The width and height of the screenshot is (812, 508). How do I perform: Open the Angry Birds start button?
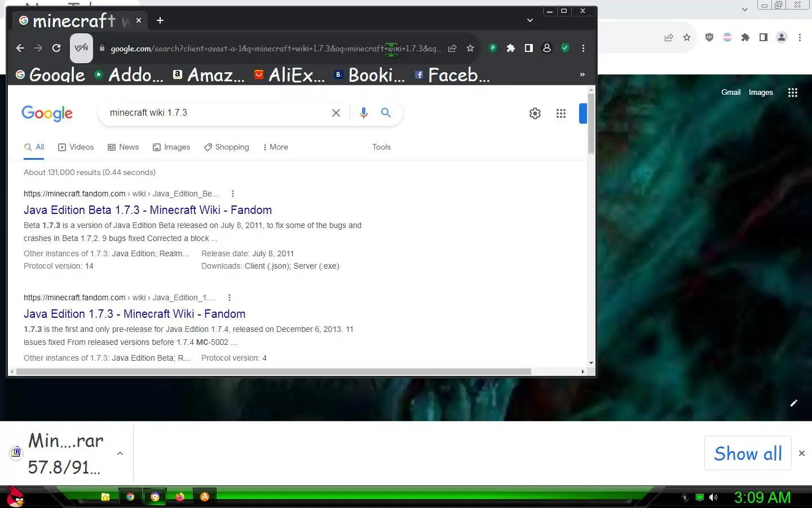(x=15, y=497)
